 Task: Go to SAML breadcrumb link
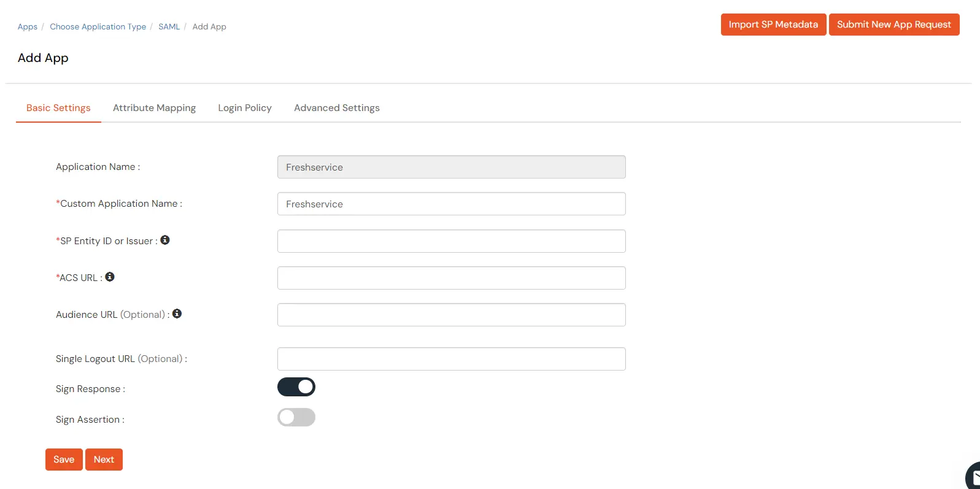click(169, 27)
